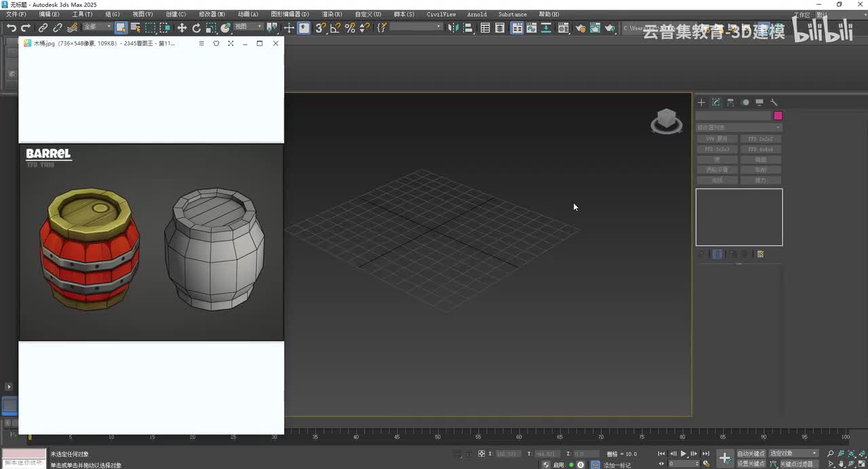The image size is (868, 469).
Task: Click the 设置关键点 button
Action: [x=751, y=464]
